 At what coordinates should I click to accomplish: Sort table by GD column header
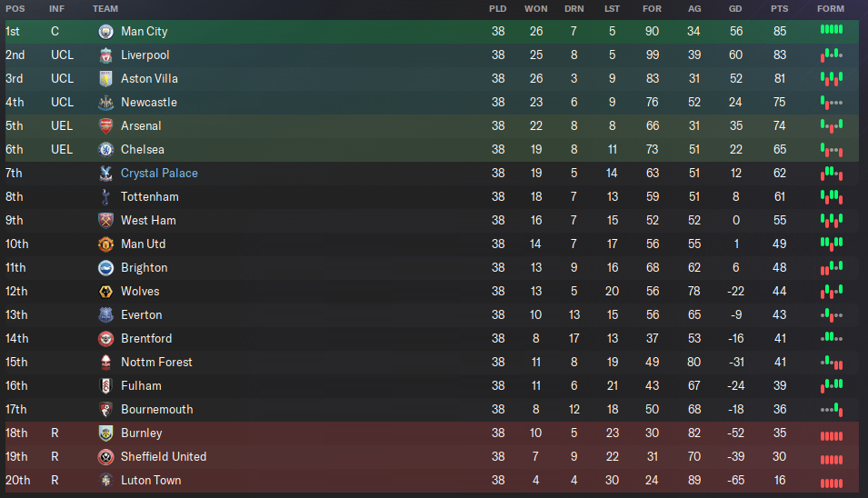point(735,9)
